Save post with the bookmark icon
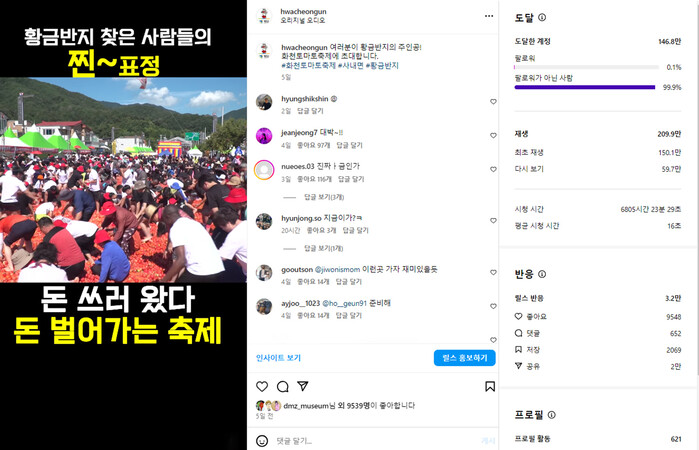This screenshot has height=450, width=699. click(490, 386)
